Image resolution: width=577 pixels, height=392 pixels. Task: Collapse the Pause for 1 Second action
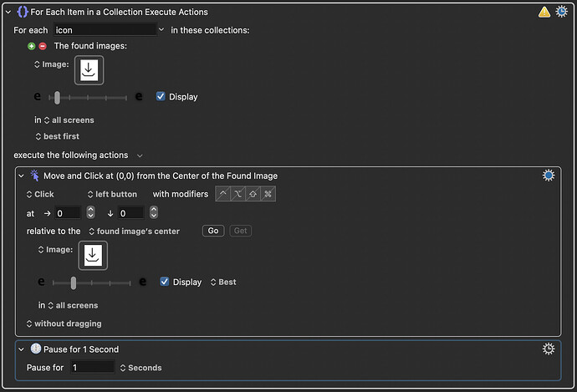point(22,349)
